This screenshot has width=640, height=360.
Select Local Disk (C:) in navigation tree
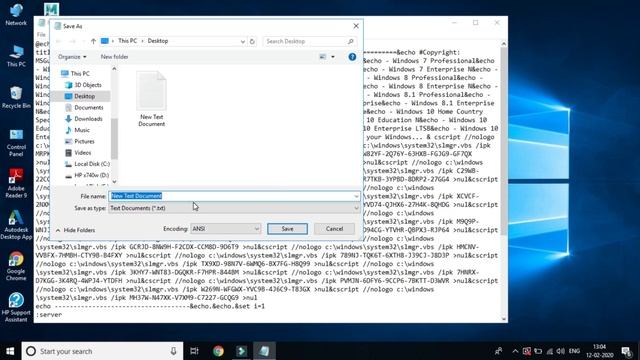pos(92,164)
